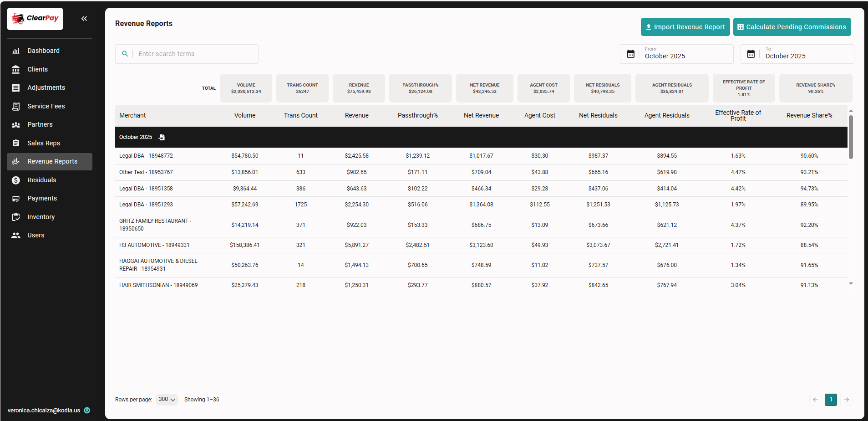Viewport: 868px width, 421px height.
Task: Click the table vertical scrollbar
Action: point(851,137)
